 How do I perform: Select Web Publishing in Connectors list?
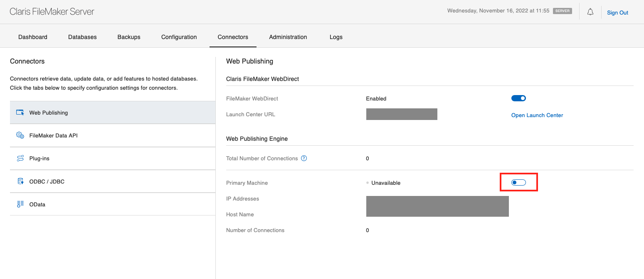tap(113, 113)
